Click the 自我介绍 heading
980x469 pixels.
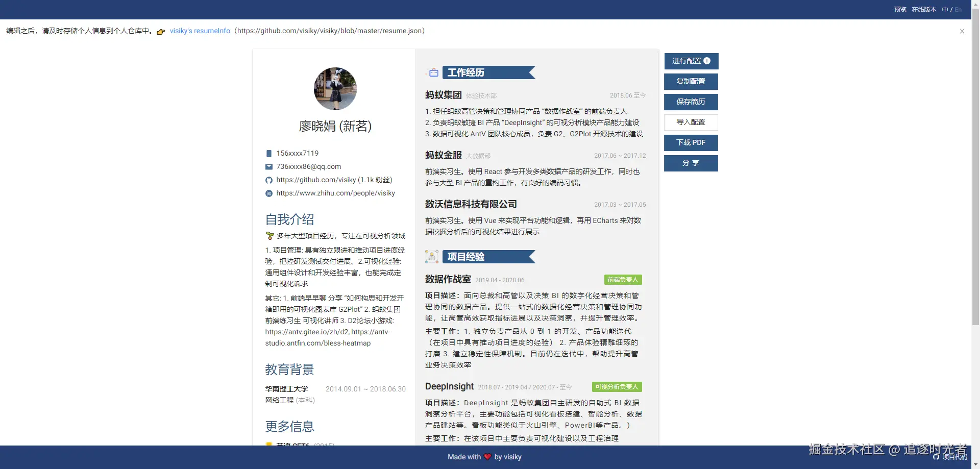click(289, 219)
